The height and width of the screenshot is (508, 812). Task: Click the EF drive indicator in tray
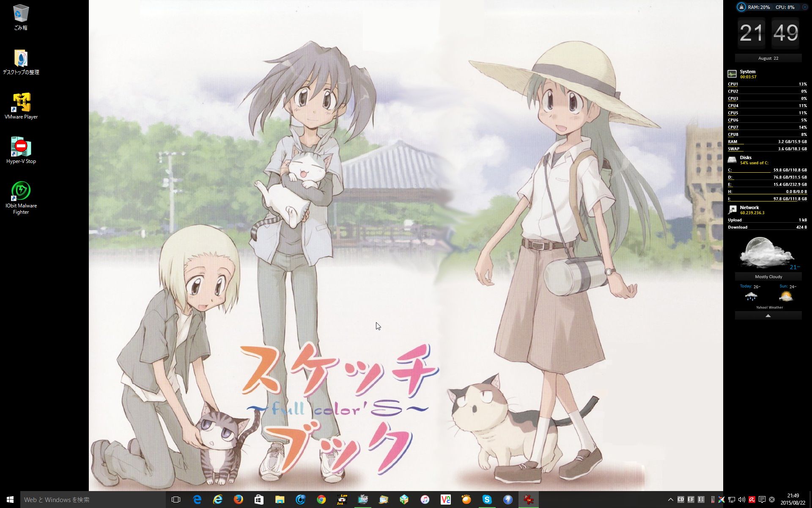coord(691,500)
